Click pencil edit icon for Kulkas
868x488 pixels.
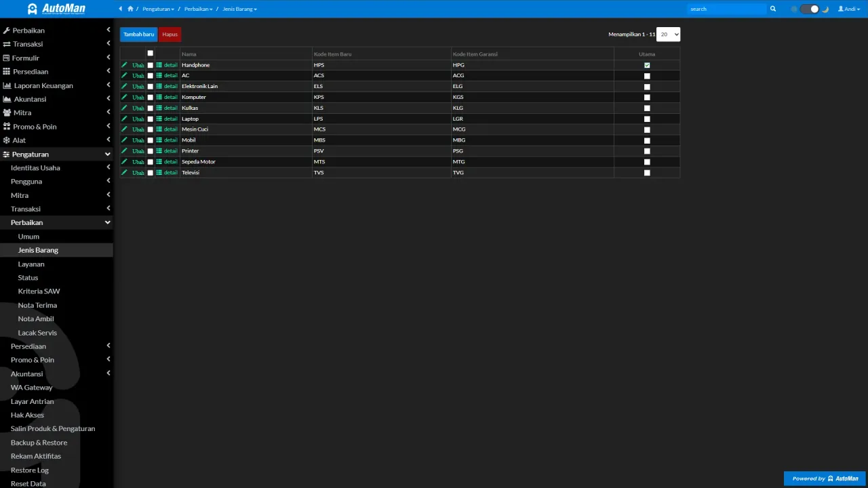pos(124,108)
